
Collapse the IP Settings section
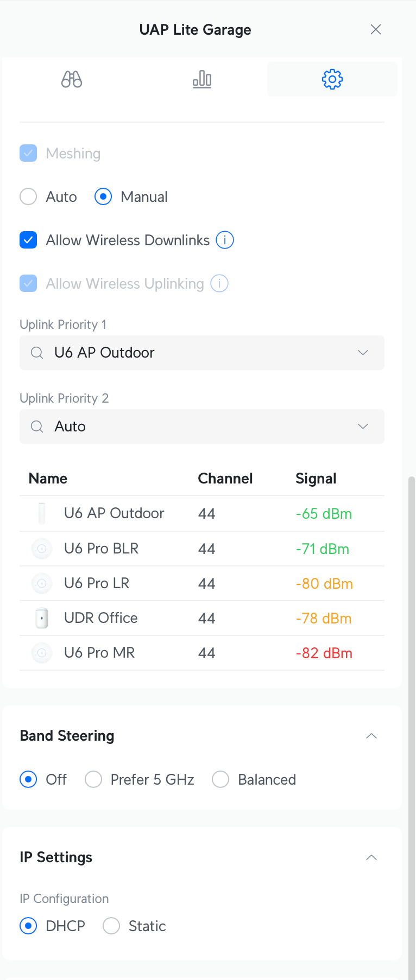(371, 857)
